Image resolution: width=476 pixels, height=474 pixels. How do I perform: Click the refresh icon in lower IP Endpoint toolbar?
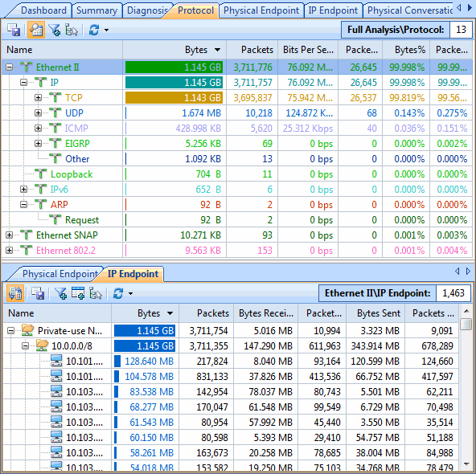point(118,293)
